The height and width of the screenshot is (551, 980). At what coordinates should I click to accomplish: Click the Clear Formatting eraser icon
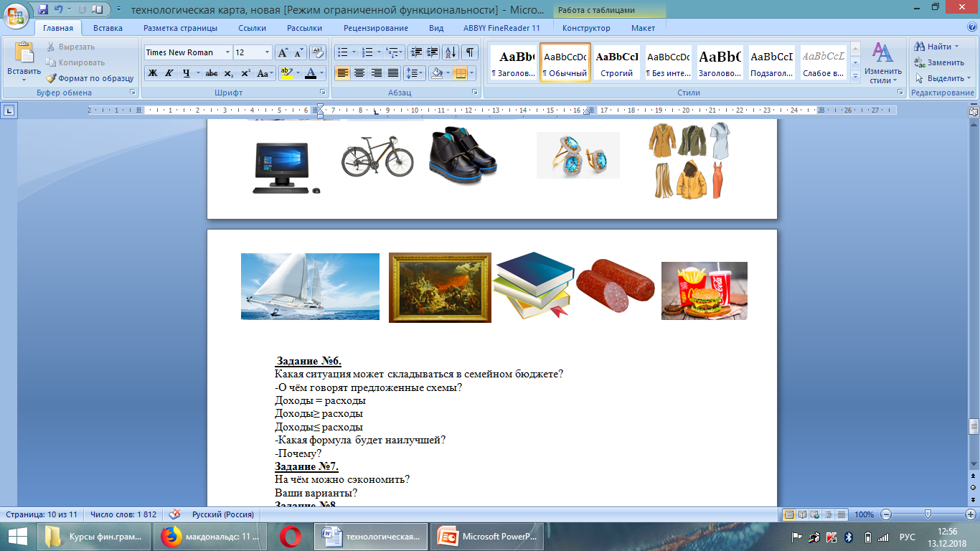318,52
